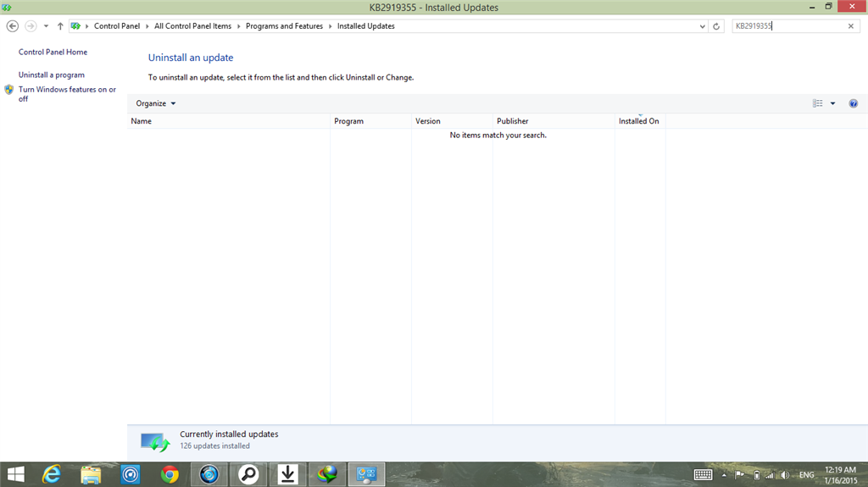Open Uninstall a program link

point(52,75)
